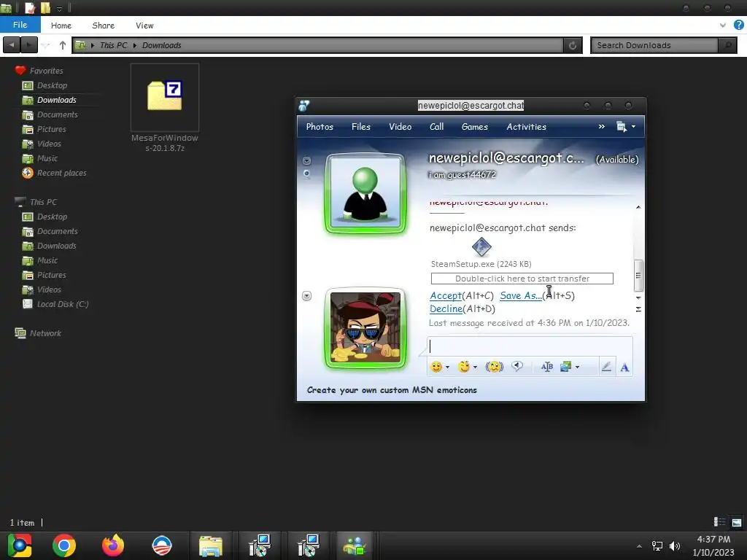Image resolution: width=747 pixels, height=560 pixels.
Task: Open the emoticon dropdown arrow
Action: tap(447, 367)
